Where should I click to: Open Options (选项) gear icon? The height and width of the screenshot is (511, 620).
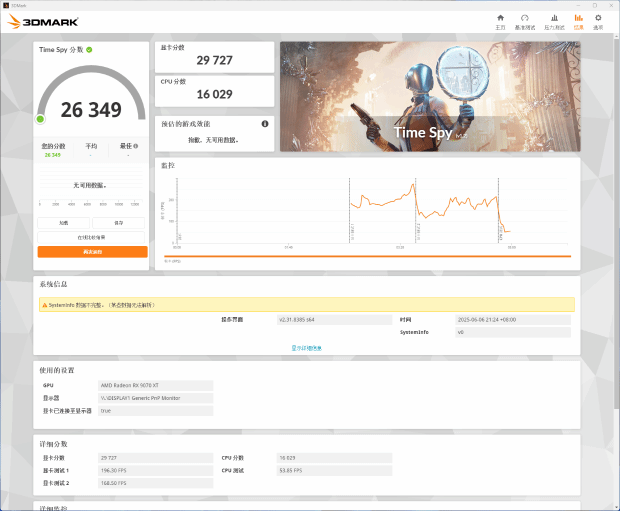click(x=598, y=22)
